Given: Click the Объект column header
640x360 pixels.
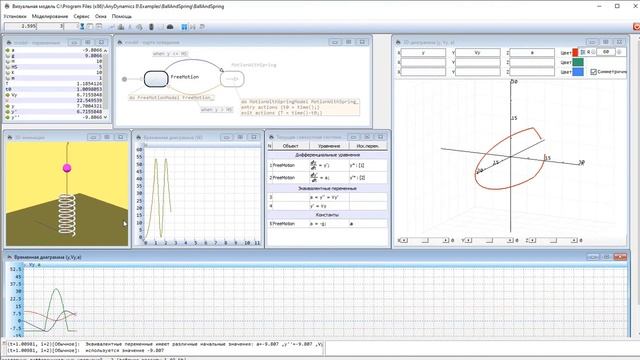Looking at the screenshot, I should tap(290, 146).
